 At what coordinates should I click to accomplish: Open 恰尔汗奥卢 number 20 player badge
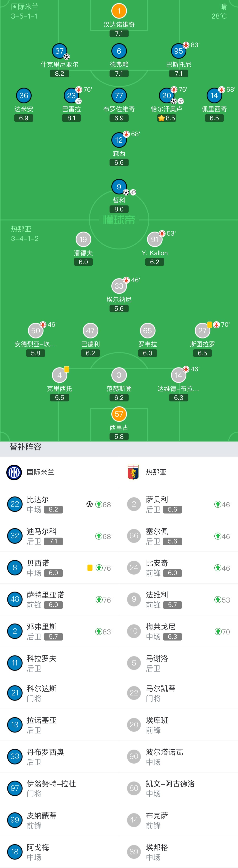167,95
